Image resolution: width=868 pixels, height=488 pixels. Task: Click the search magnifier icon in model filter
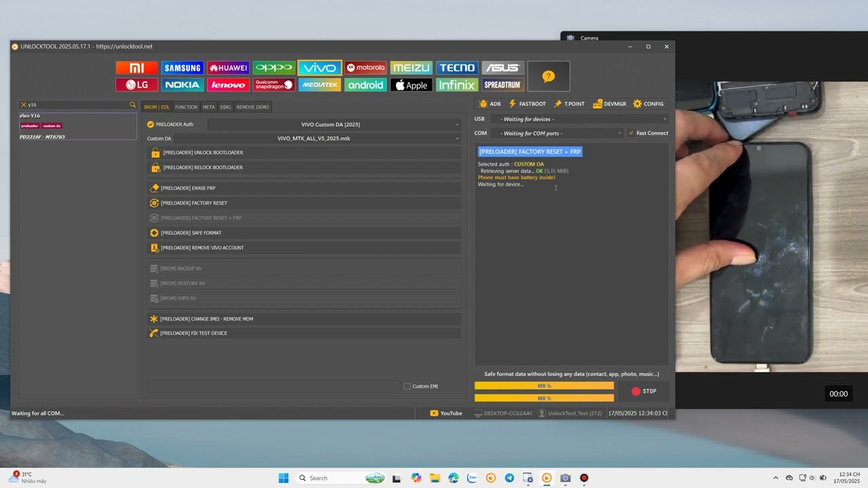[x=133, y=105]
